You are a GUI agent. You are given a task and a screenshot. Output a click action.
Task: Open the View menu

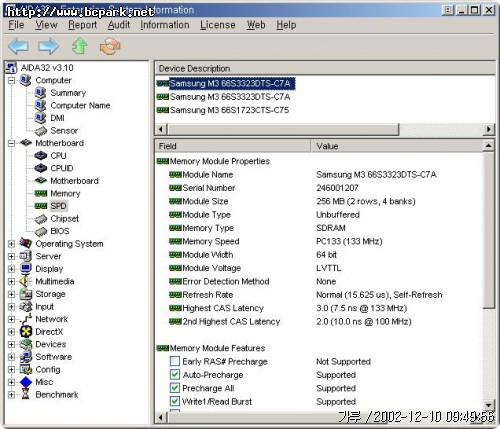coord(47,25)
